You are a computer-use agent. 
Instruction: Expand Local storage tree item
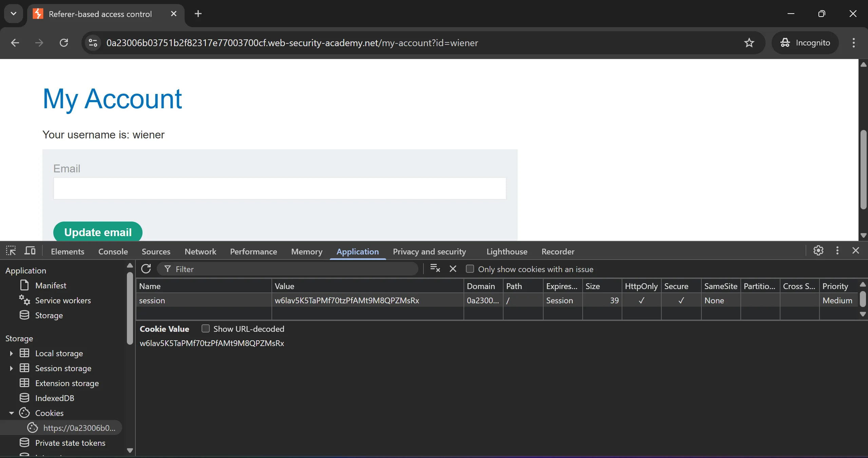click(11, 354)
